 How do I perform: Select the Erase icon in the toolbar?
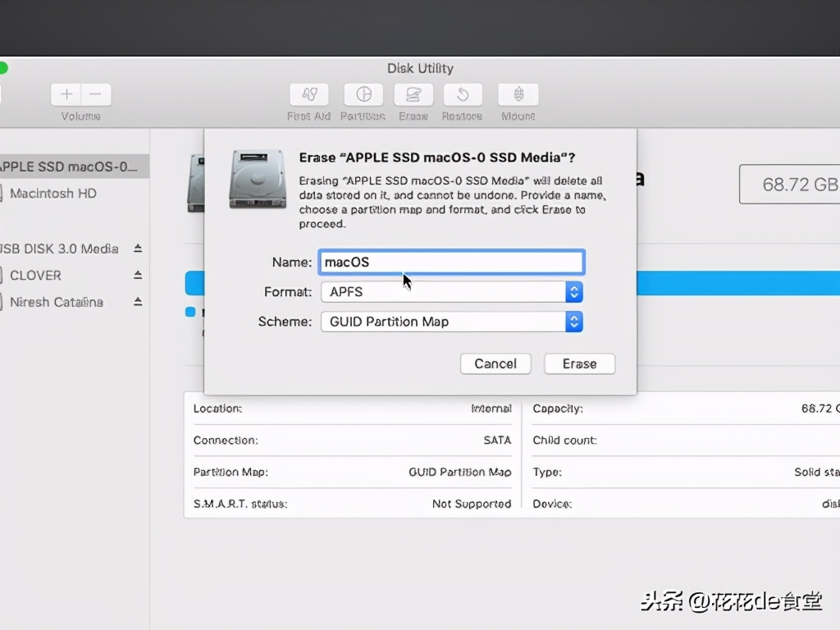(x=413, y=94)
